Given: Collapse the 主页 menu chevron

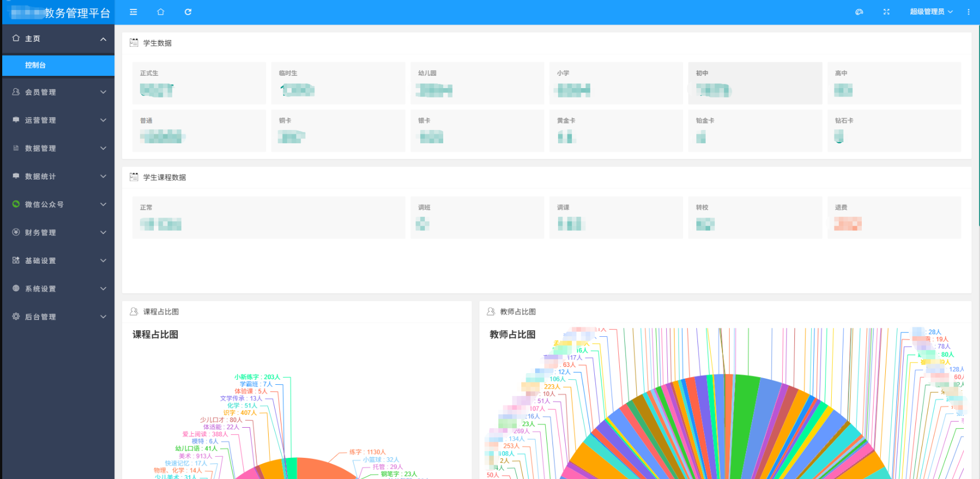Looking at the screenshot, I should click(x=103, y=39).
